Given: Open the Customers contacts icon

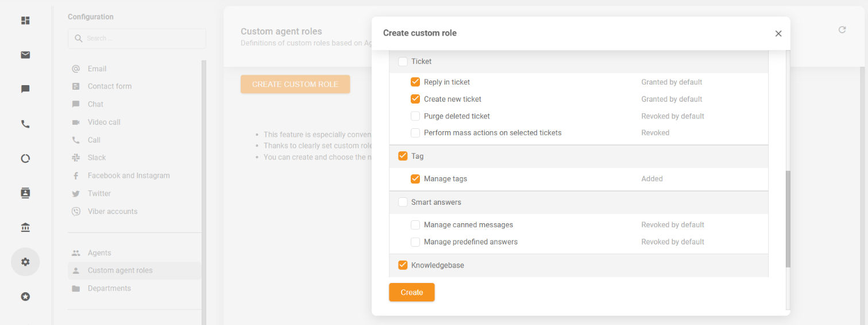Looking at the screenshot, I should pos(25,193).
